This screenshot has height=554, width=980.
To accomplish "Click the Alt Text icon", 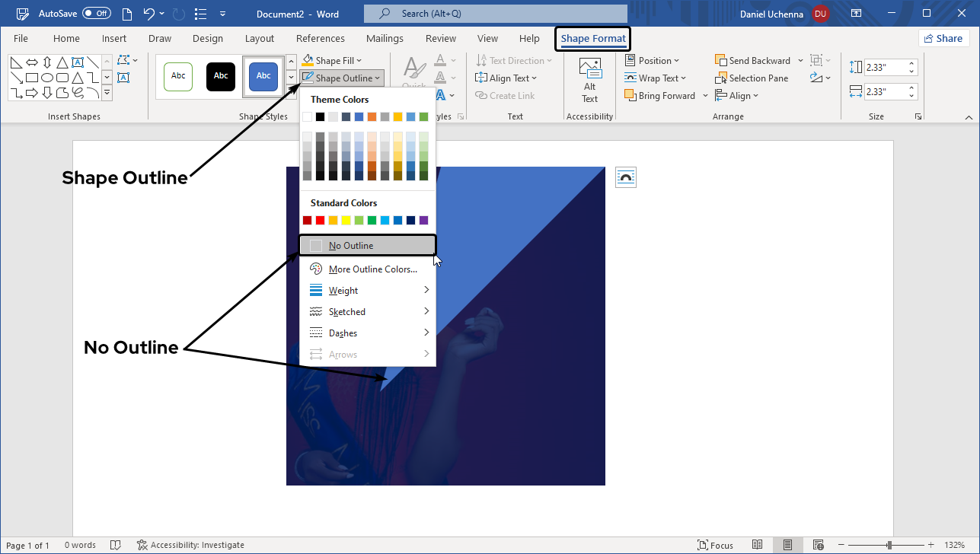I will (x=589, y=68).
